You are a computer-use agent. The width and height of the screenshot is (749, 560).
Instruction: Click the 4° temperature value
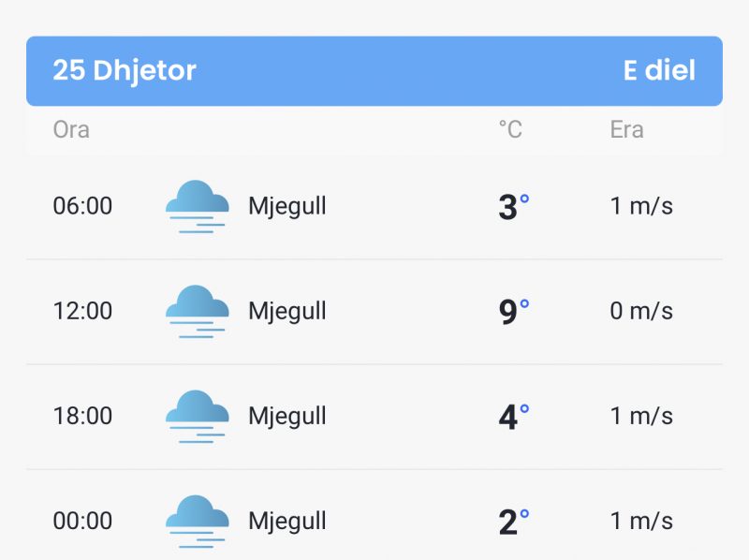tap(513, 416)
